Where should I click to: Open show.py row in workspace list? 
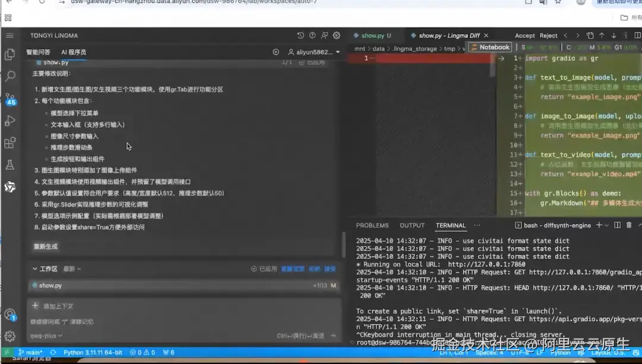coord(184,286)
